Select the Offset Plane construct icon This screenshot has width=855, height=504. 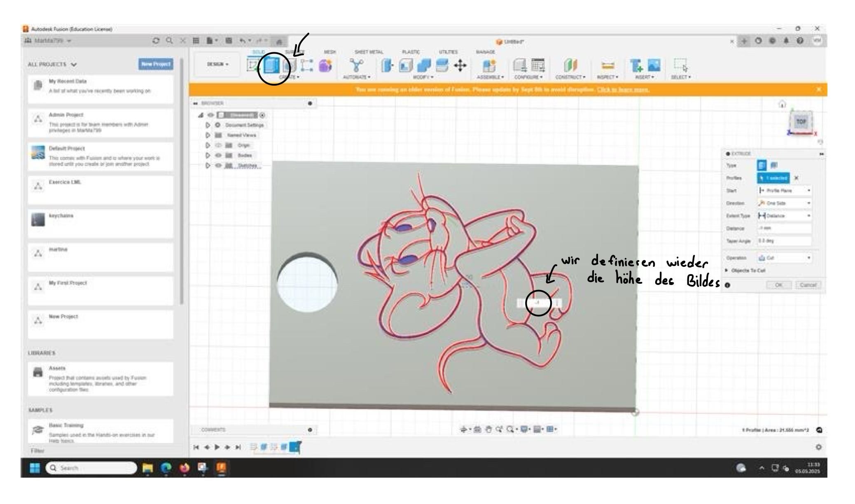coord(570,66)
